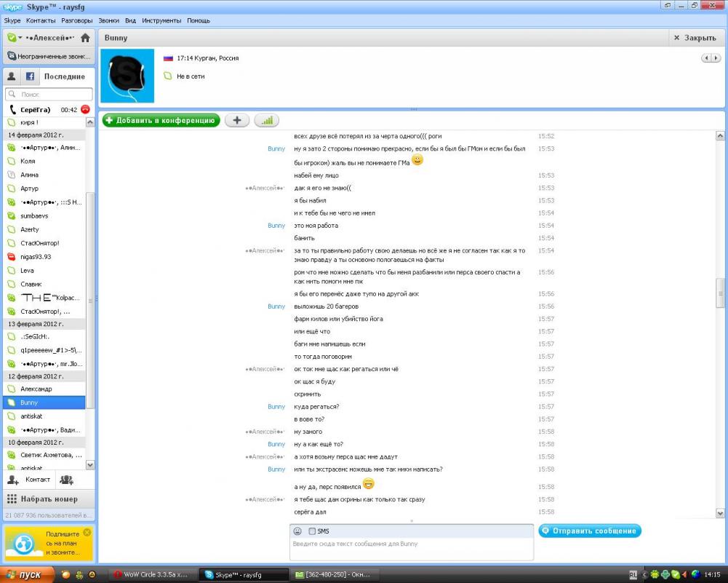Open the Звонки menu

(x=108, y=21)
